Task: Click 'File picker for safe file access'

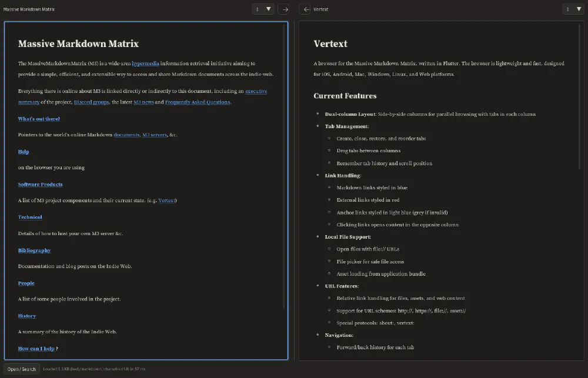Action: (x=370, y=262)
